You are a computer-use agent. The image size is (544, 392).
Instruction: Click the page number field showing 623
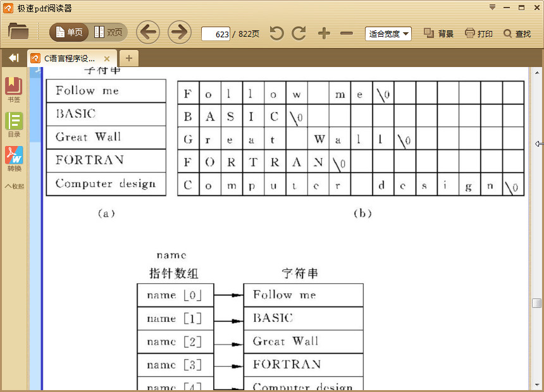pyautogui.click(x=216, y=34)
